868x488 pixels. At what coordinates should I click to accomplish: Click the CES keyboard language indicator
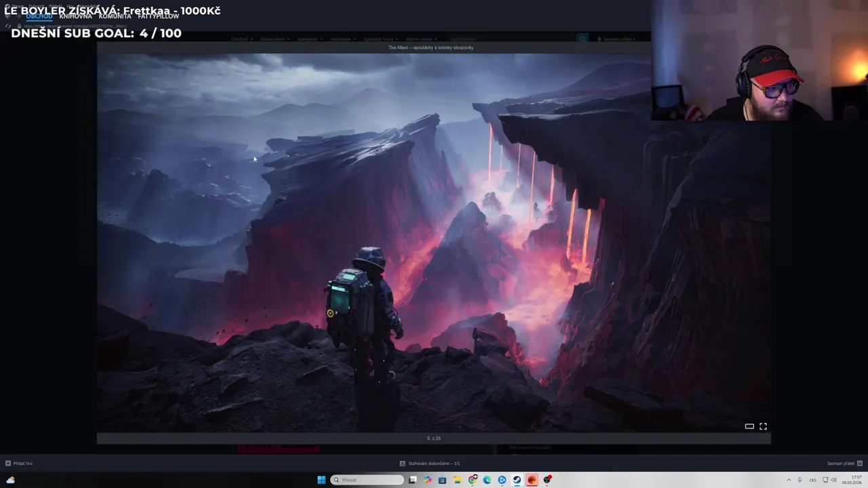point(812,480)
